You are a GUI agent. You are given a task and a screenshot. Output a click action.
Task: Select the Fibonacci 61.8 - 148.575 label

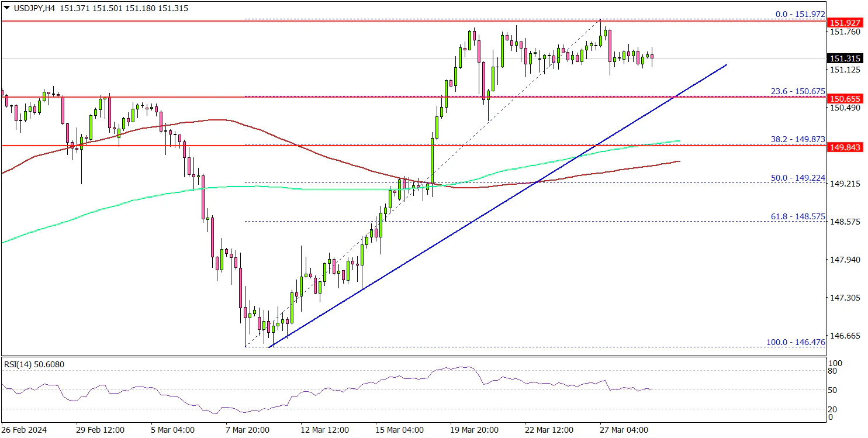(x=794, y=216)
